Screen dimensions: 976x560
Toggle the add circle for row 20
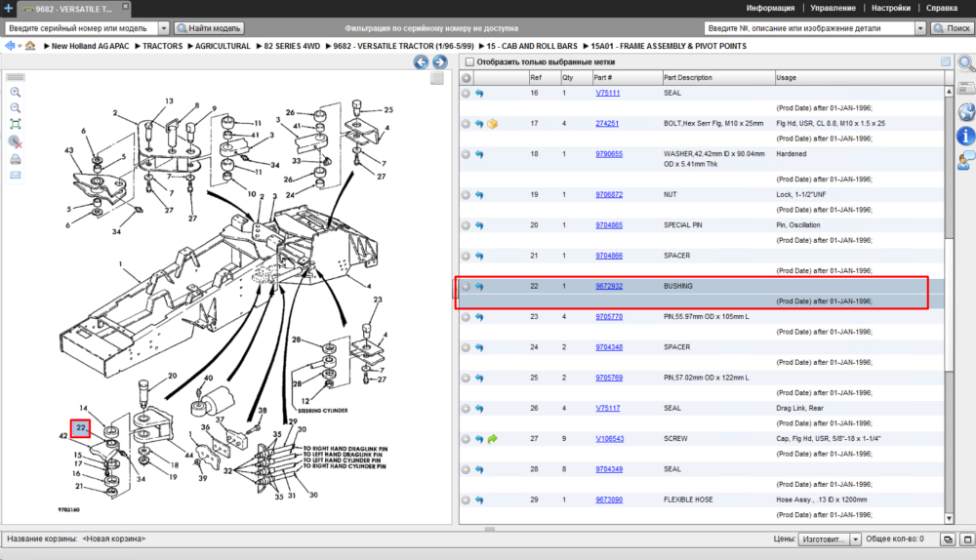pyautogui.click(x=466, y=225)
